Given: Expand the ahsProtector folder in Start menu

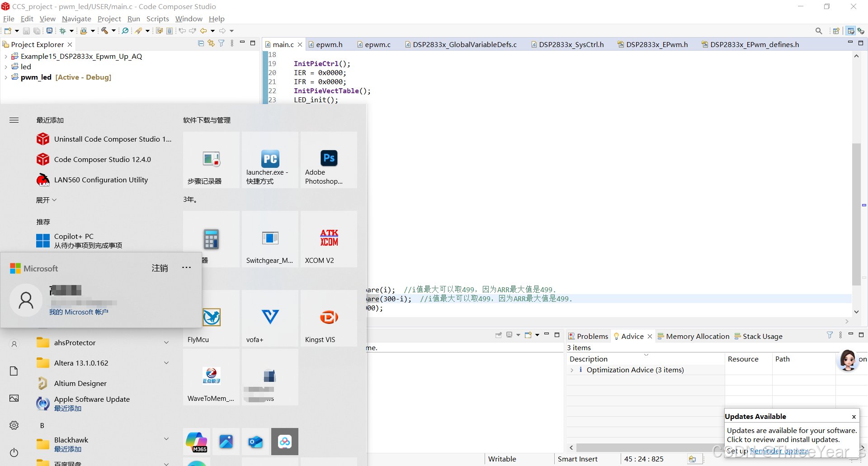Looking at the screenshot, I should (x=166, y=342).
